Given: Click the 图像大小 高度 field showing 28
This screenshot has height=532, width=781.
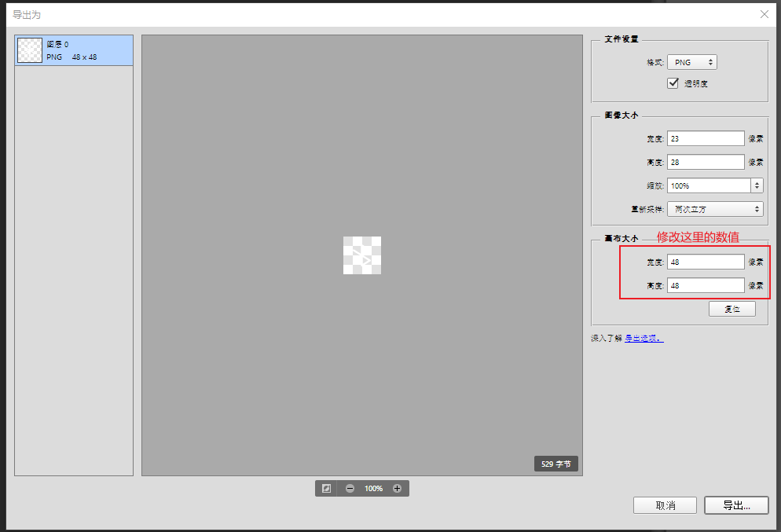Looking at the screenshot, I should (x=706, y=162).
